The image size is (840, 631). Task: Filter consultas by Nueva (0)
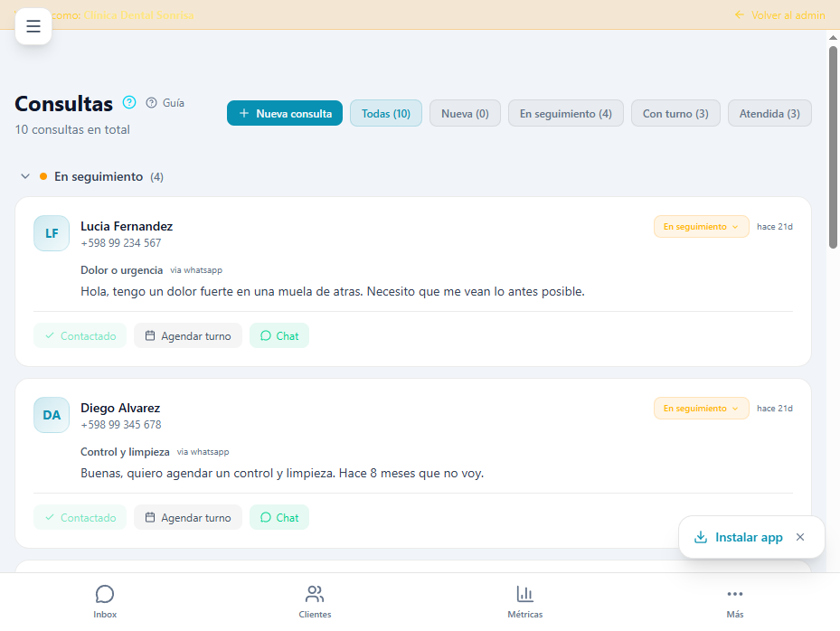point(465,113)
